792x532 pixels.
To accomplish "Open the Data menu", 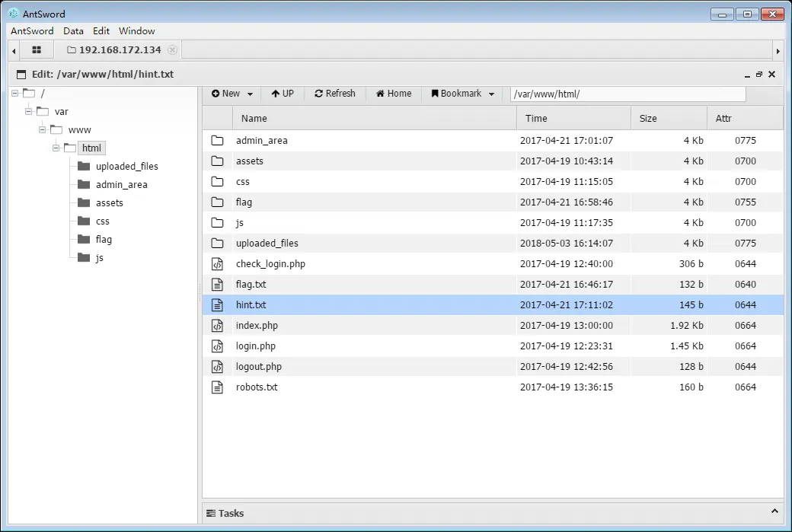I will click(73, 31).
